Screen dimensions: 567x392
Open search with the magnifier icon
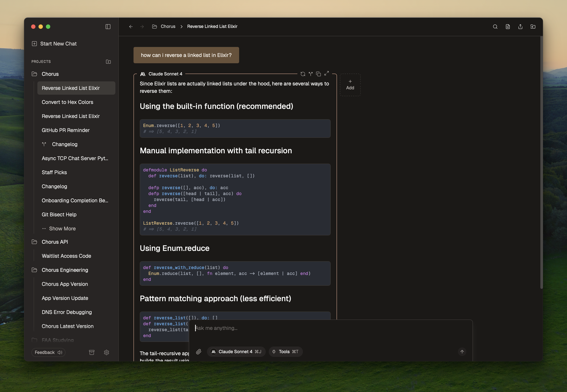[495, 26]
